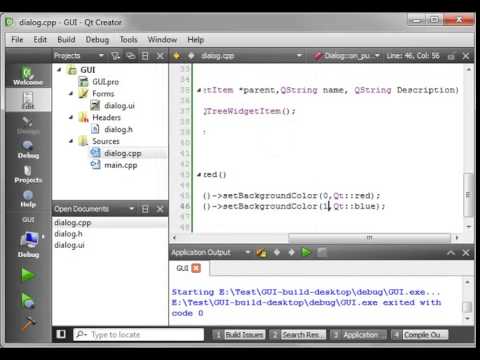Click the editor horizontal scrollbar thumb
The height and width of the screenshot is (360, 480).
pyautogui.click(x=369, y=237)
